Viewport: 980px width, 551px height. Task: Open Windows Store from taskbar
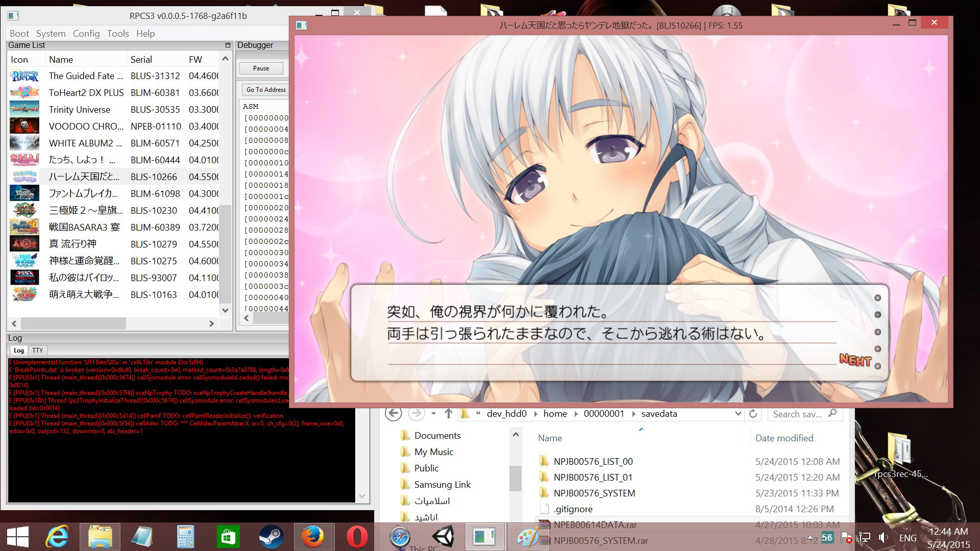228,537
